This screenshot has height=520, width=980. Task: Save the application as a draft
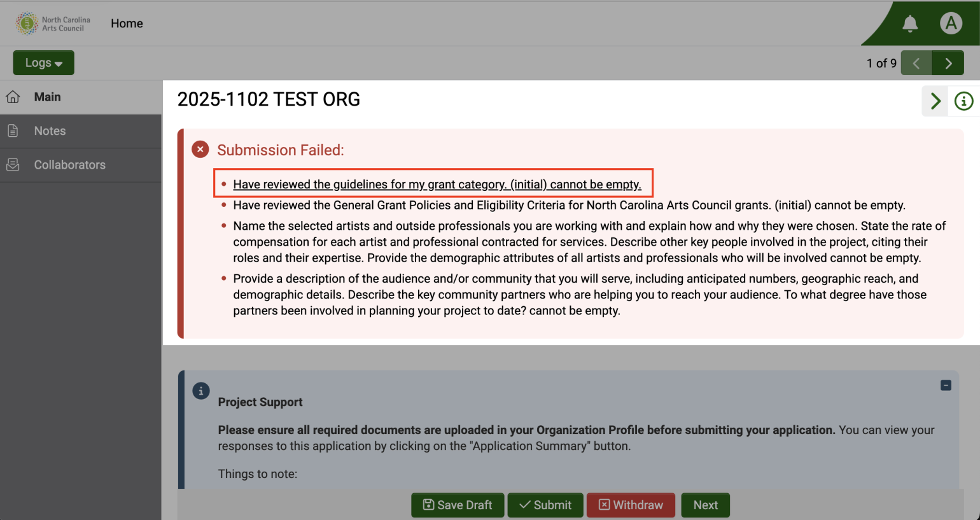coord(458,505)
